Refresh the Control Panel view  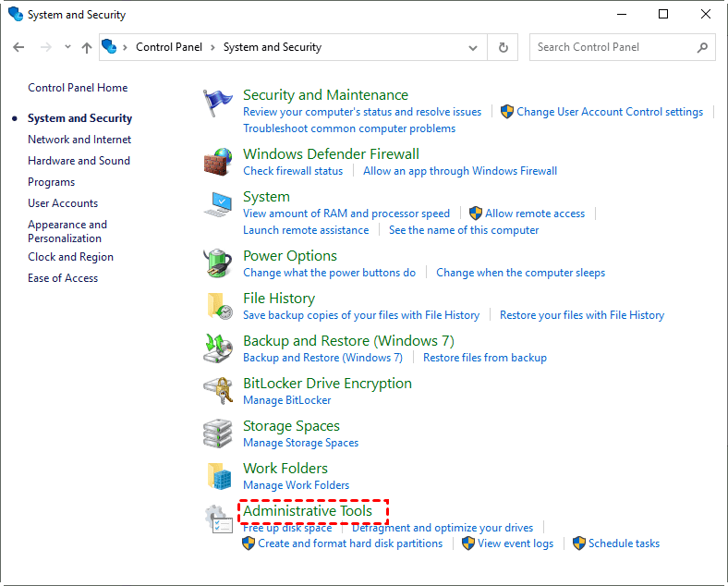504,47
